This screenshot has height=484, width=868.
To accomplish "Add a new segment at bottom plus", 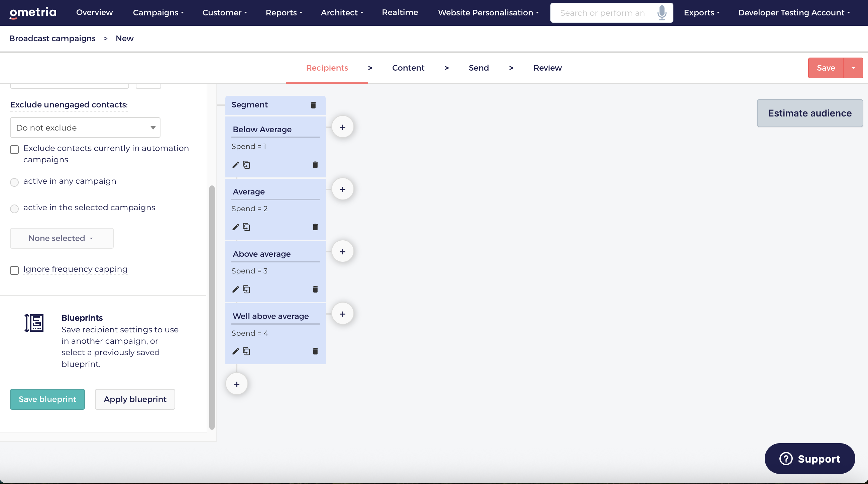I will pos(237,384).
